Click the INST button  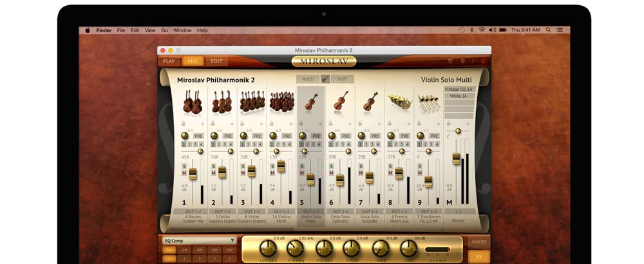click(x=342, y=79)
